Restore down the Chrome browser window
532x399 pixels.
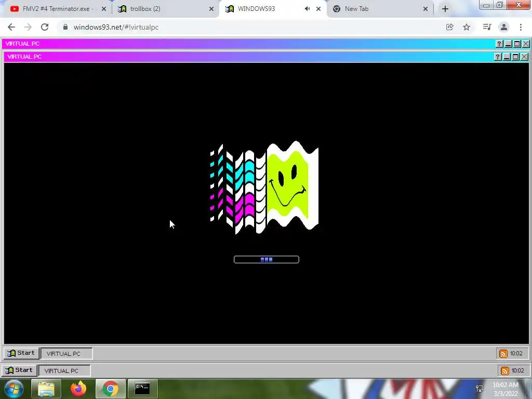click(500, 5)
